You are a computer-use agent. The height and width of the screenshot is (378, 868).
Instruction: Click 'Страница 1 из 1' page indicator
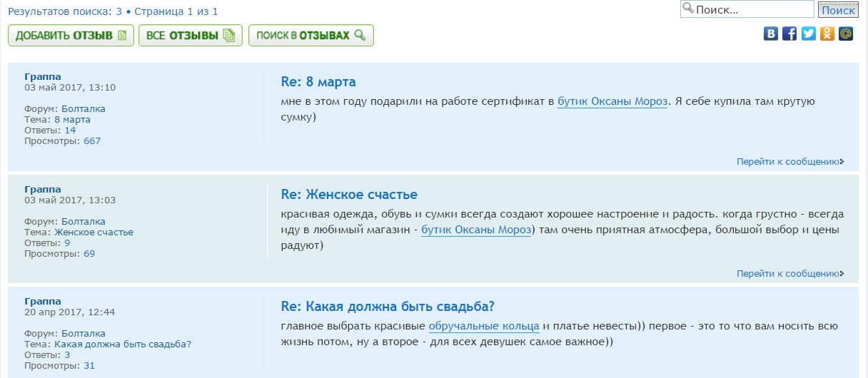click(176, 11)
